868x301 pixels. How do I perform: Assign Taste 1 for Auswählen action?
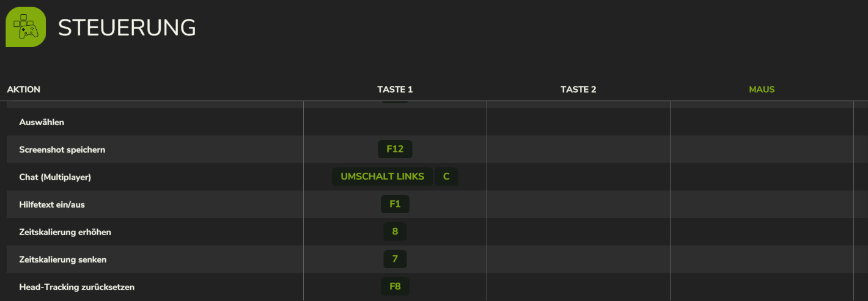pyautogui.click(x=395, y=122)
